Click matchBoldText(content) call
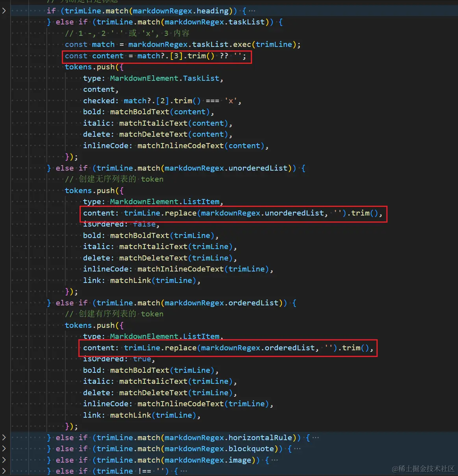This screenshot has width=458, height=476. (160, 112)
